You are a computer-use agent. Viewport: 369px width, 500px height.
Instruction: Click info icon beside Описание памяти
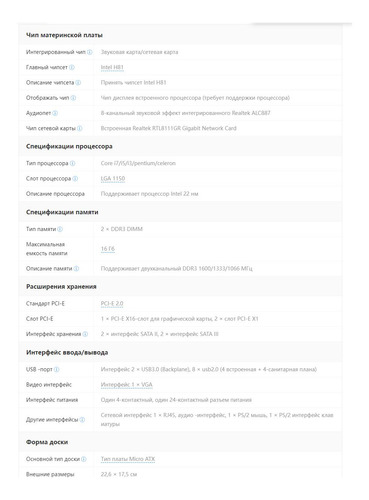pyautogui.click(x=76, y=268)
